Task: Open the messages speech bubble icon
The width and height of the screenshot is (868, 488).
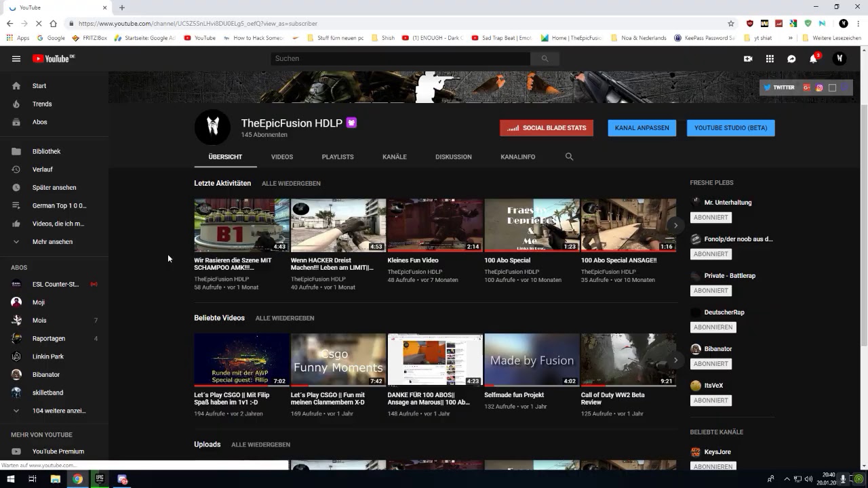Action: point(791,59)
